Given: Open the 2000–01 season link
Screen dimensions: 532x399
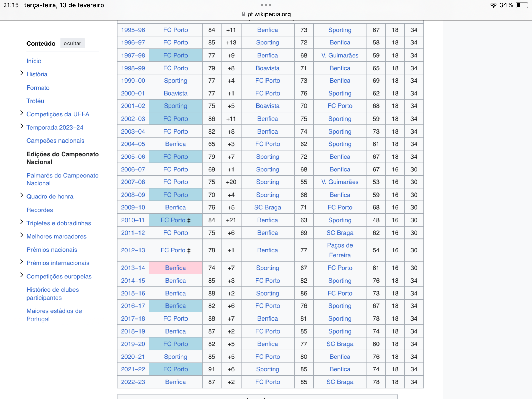Looking at the screenshot, I should (133, 93).
